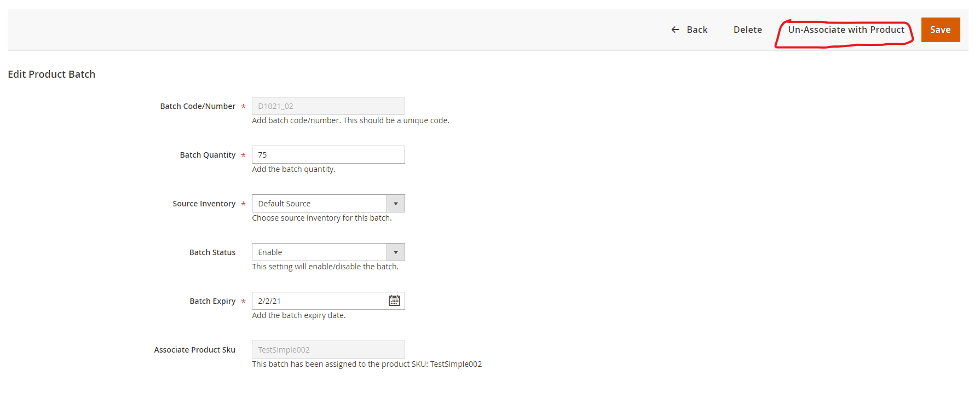Click the orange Save button
The height and width of the screenshot is (398, 980).
tap(940, 30)
